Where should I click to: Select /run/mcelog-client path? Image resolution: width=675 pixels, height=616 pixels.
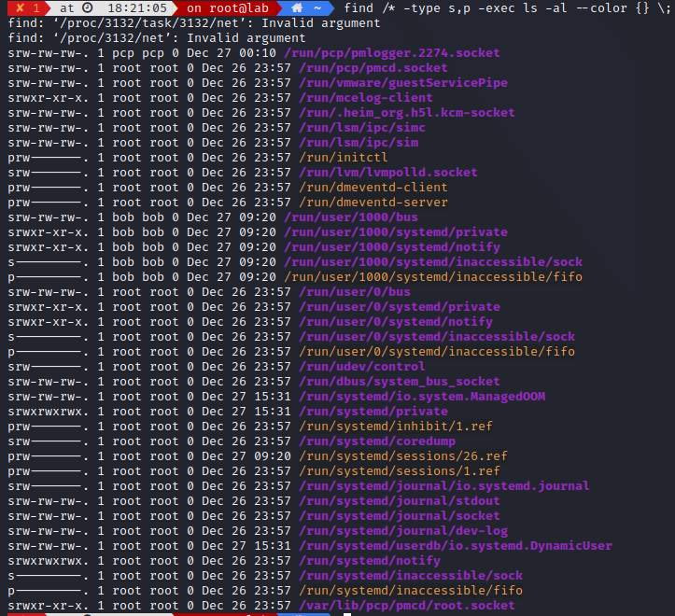pyautogui.click(x=366, y=98)
